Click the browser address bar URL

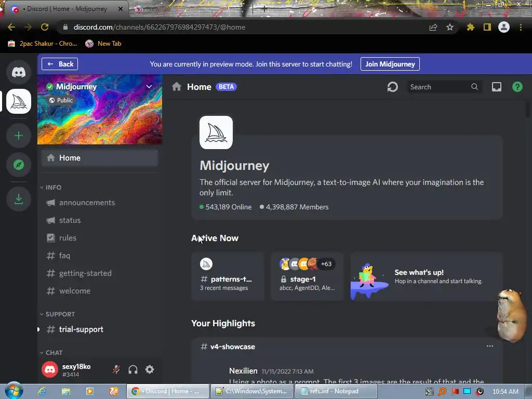[159, 27]
